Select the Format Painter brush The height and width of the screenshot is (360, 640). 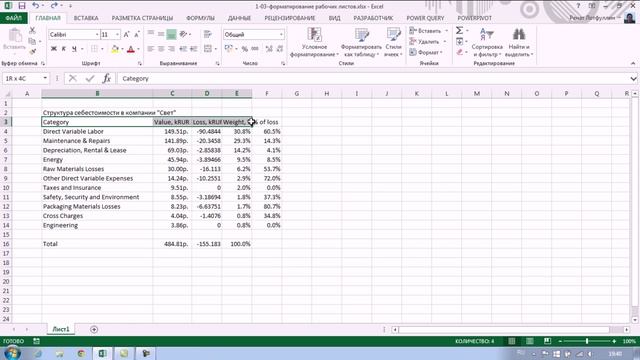click(32, 51)
